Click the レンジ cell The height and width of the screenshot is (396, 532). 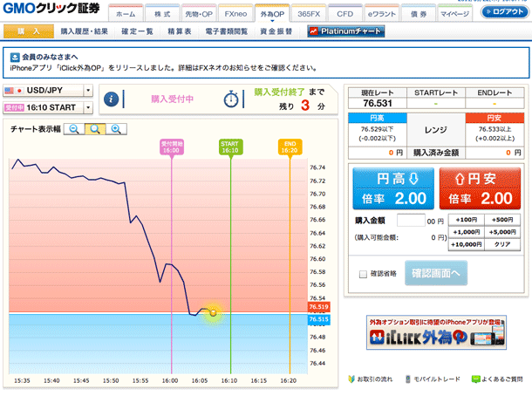[x=436, y=130]
